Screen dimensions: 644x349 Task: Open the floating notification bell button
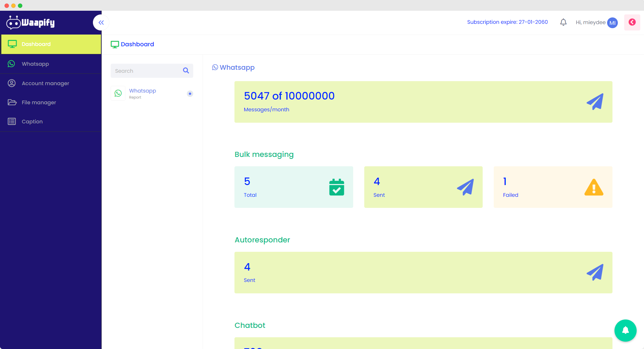coord(625,330)
